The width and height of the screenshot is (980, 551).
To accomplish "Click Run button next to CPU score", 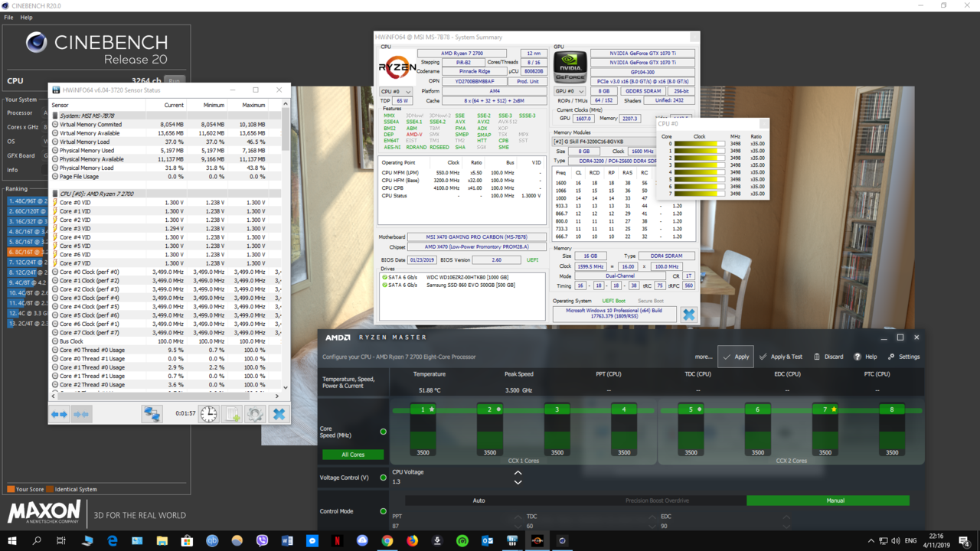I will tap(175, 80).
